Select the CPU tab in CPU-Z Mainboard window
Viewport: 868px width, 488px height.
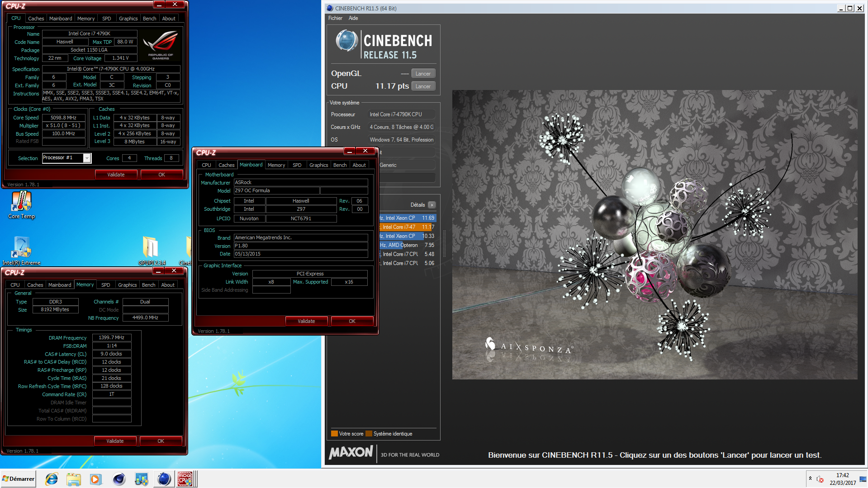pos(207,165)
